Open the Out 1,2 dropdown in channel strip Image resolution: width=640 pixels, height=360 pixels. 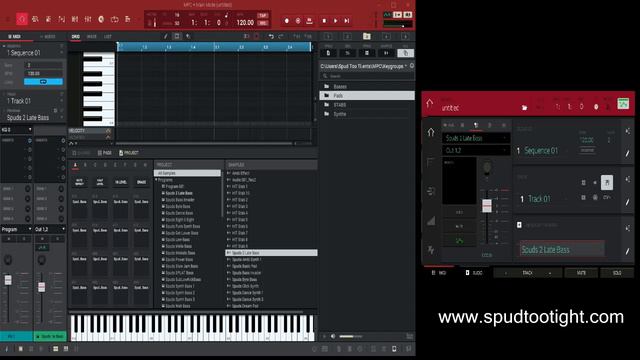[x=50, y=229]
